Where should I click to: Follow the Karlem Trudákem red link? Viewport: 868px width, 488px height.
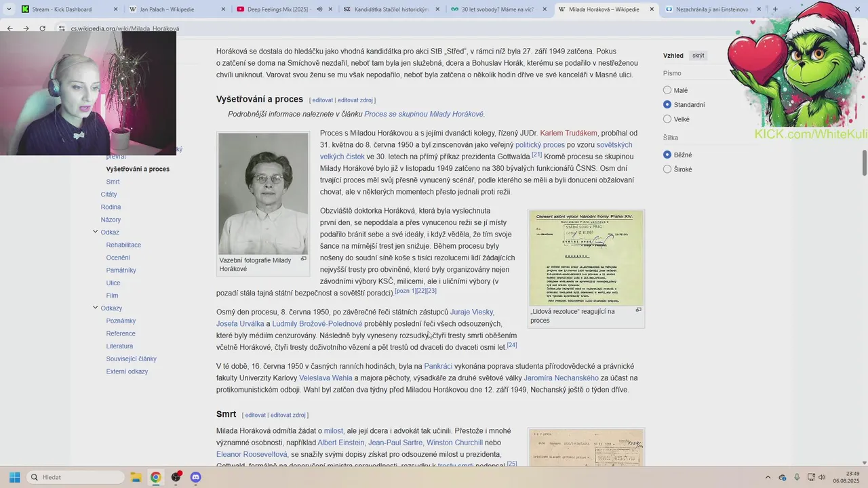(x=569, y=133)
